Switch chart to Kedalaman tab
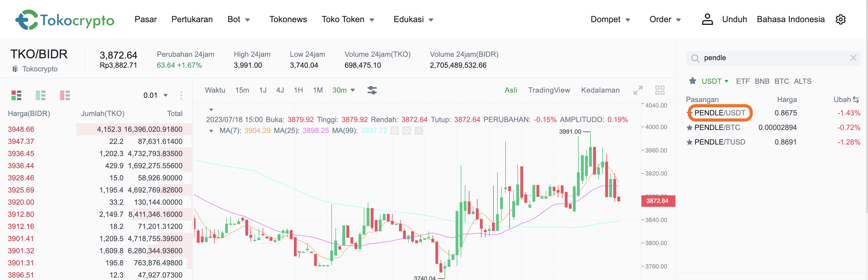The width and height of the screenshot is (868, 280). [600, 90]
